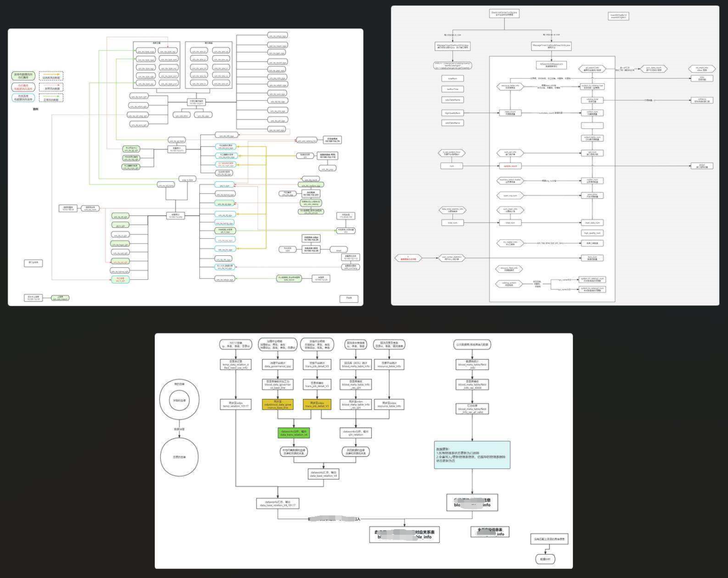
Task: Click the green legend box in left diagram
Action: [x=23, y=76]
